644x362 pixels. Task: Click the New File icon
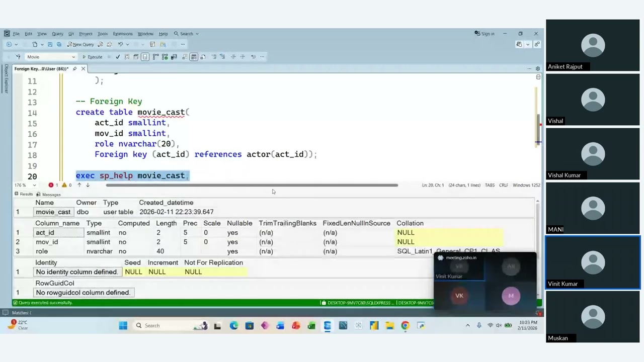click(x=35, y=44)
